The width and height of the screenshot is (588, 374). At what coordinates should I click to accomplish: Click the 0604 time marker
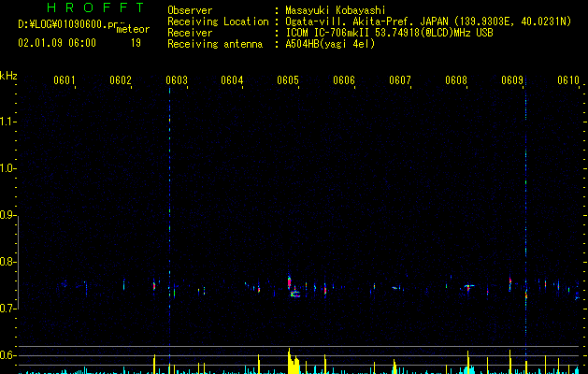[x=232, y=80]
